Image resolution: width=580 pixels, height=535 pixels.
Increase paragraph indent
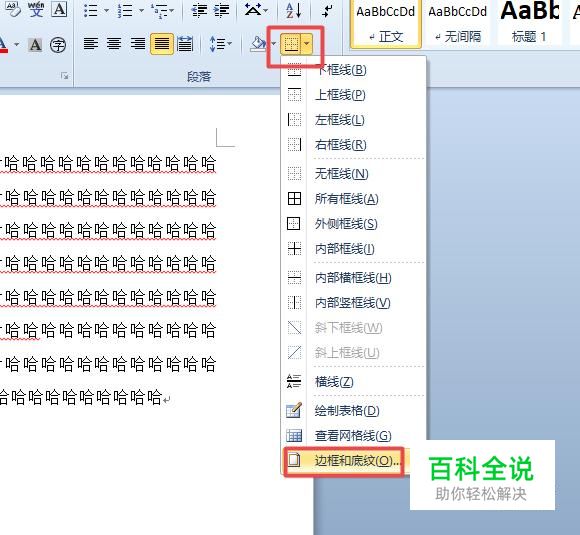(222, 10)
